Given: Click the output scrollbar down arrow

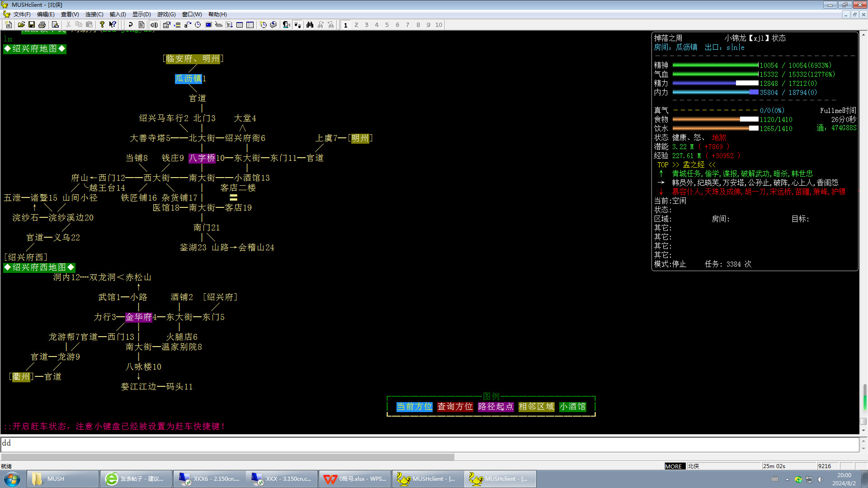Looking at the screenshot, I should click(x=863, y=431).
